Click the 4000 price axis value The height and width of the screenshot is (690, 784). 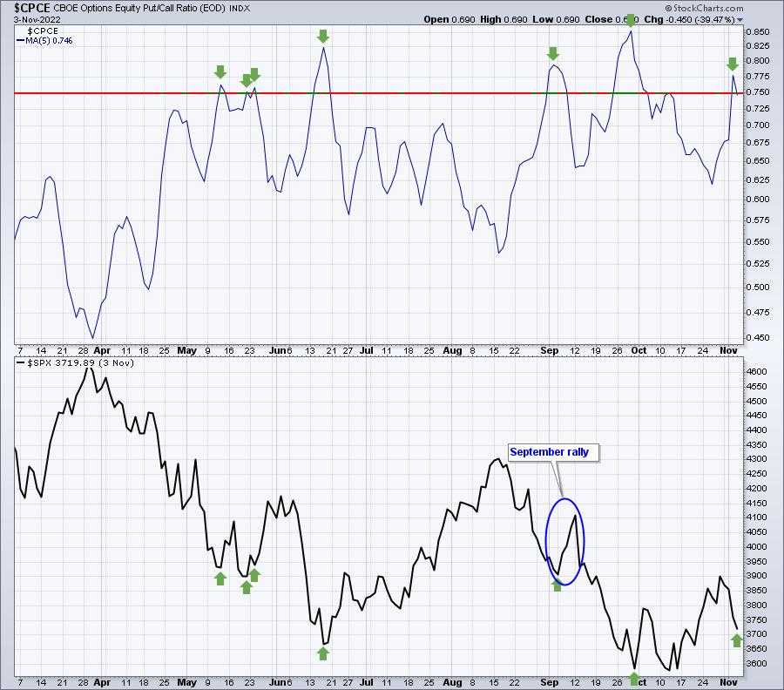tap(756, 546)
